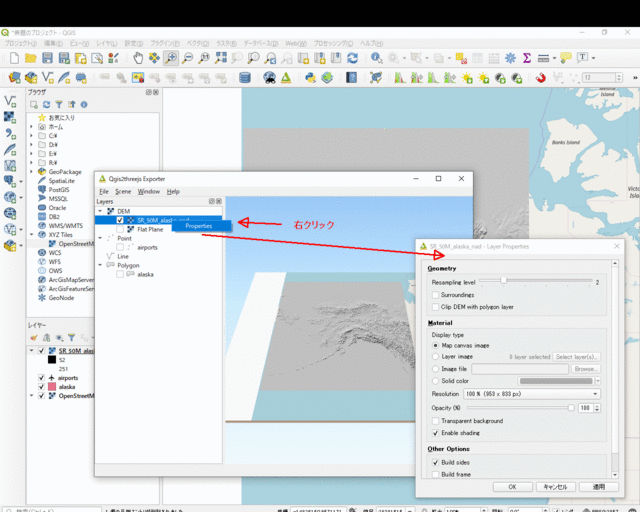
Task: Enable the alaska polygon layer in the exporter
Action: click(120, 274)
